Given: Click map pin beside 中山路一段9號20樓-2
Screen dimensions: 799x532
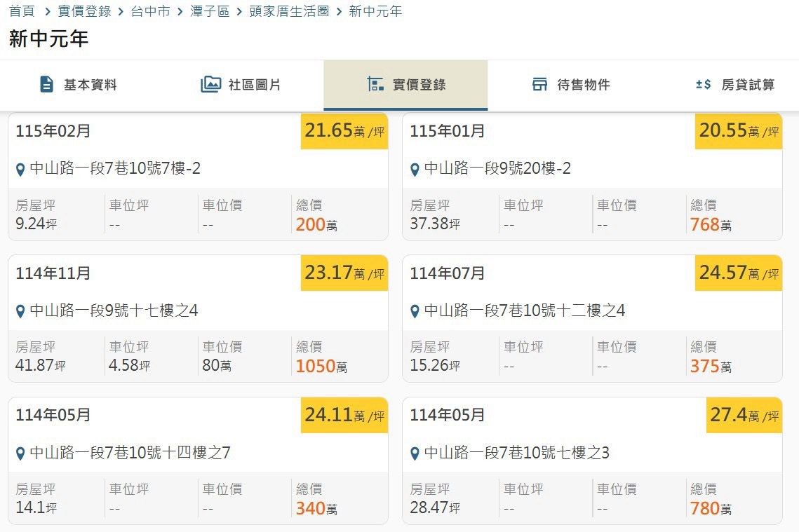Looking at the screenshot, I should (415, 170).
